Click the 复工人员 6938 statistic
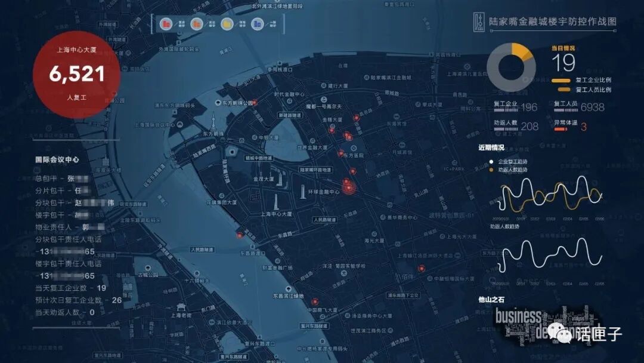 (579, 107)
